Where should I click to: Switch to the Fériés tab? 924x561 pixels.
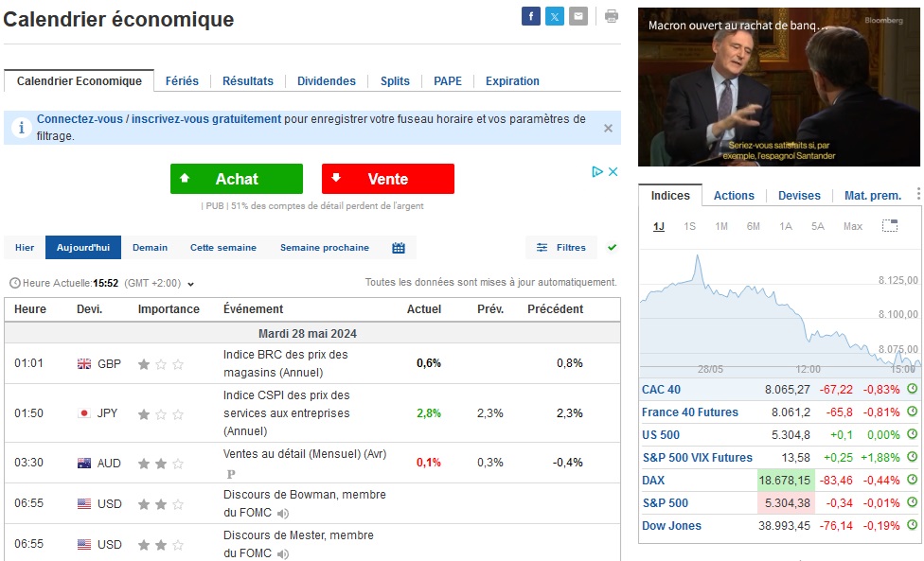click(182, 81)
